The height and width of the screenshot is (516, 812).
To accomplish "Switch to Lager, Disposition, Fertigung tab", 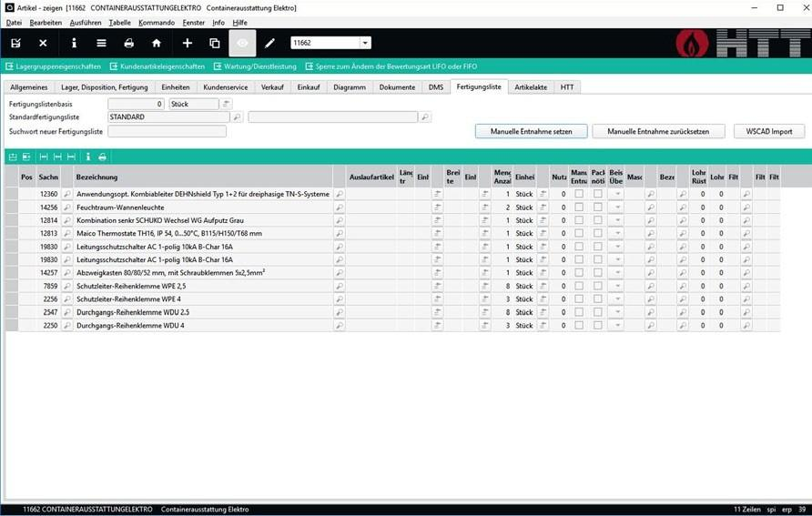I will click(105, 87).
